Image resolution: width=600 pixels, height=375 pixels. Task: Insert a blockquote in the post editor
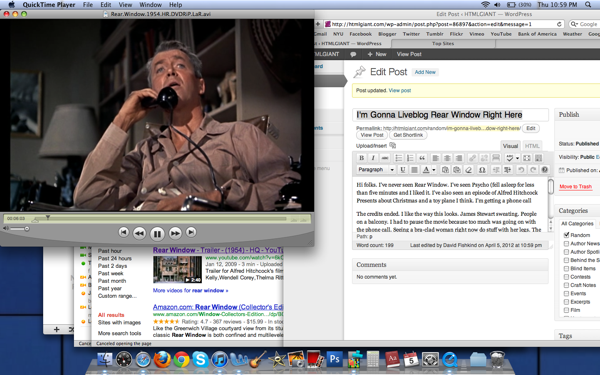[422, 158]
